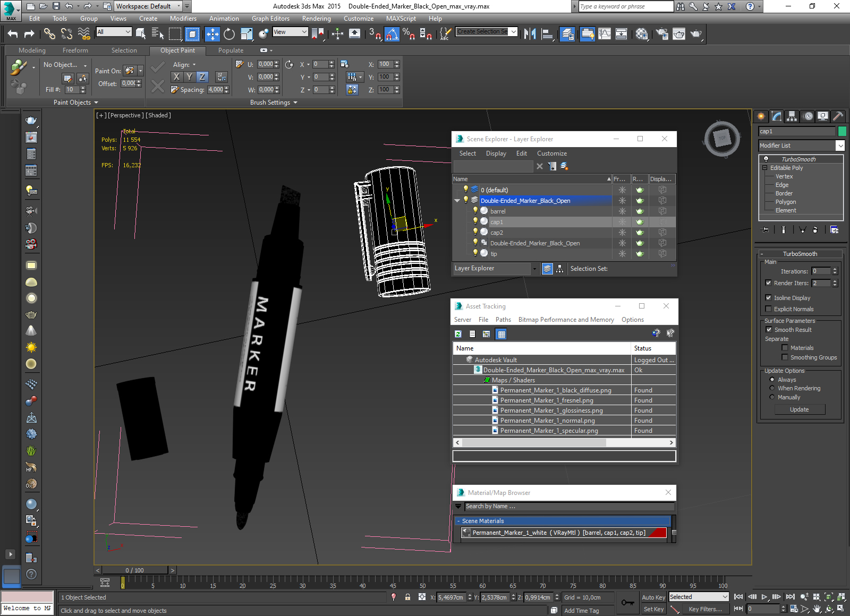Open the Create command panel tab
Screen dimensions: 850x616
tap(761, 116)
